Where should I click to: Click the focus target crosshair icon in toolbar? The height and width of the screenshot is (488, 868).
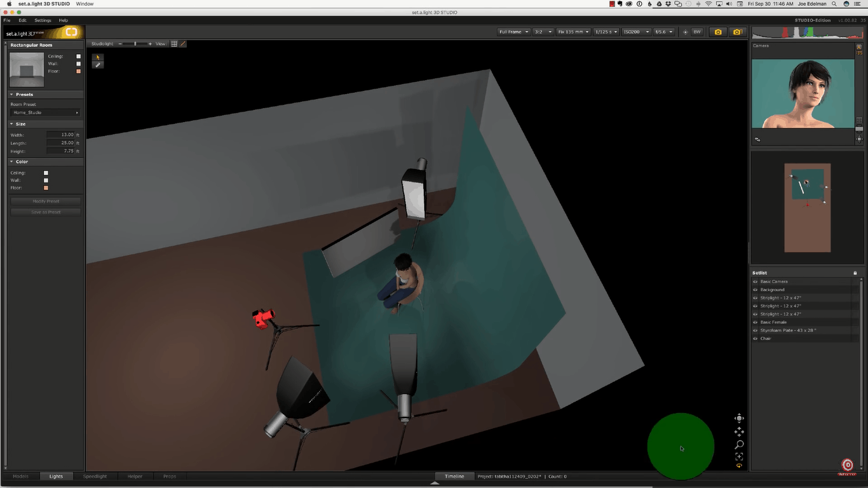pos(685,32)
